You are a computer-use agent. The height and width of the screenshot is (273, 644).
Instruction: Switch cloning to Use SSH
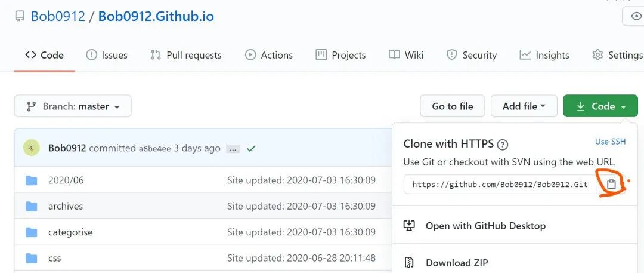click(611, 141)
